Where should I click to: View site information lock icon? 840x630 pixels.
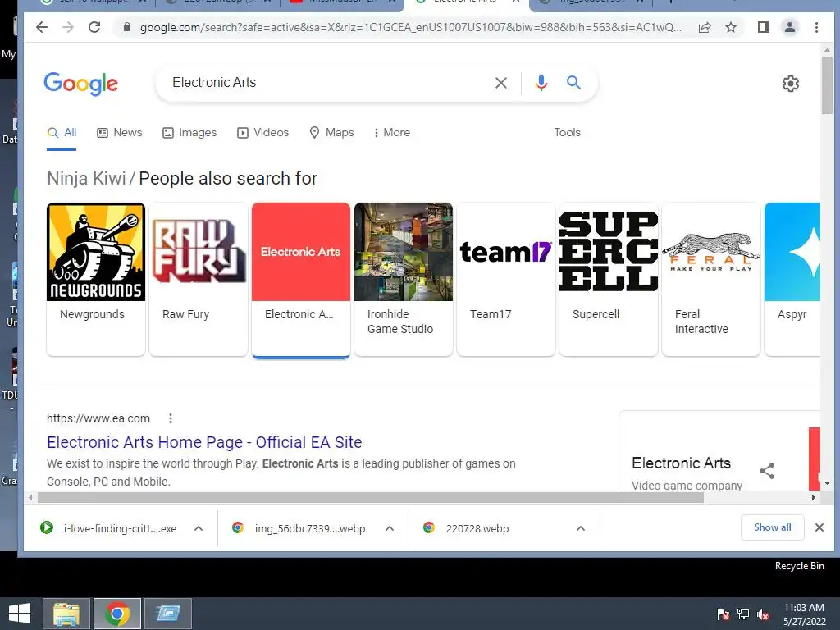point(127,27)
